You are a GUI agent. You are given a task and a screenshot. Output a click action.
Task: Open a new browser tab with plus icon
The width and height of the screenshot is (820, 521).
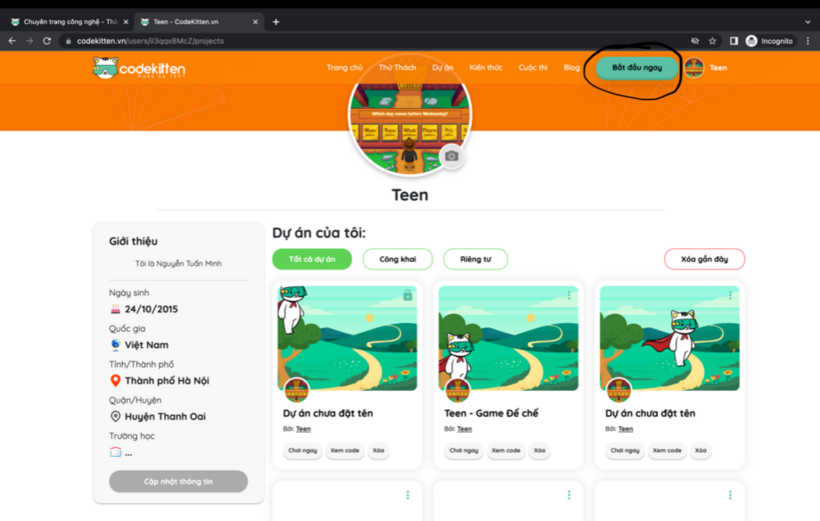(276, 22)
